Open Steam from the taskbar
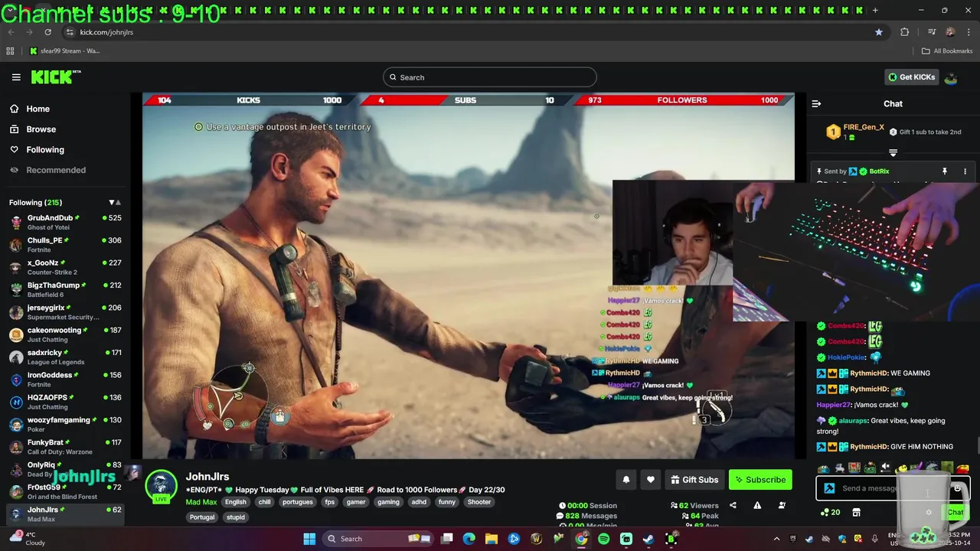 tap(648, 539)
